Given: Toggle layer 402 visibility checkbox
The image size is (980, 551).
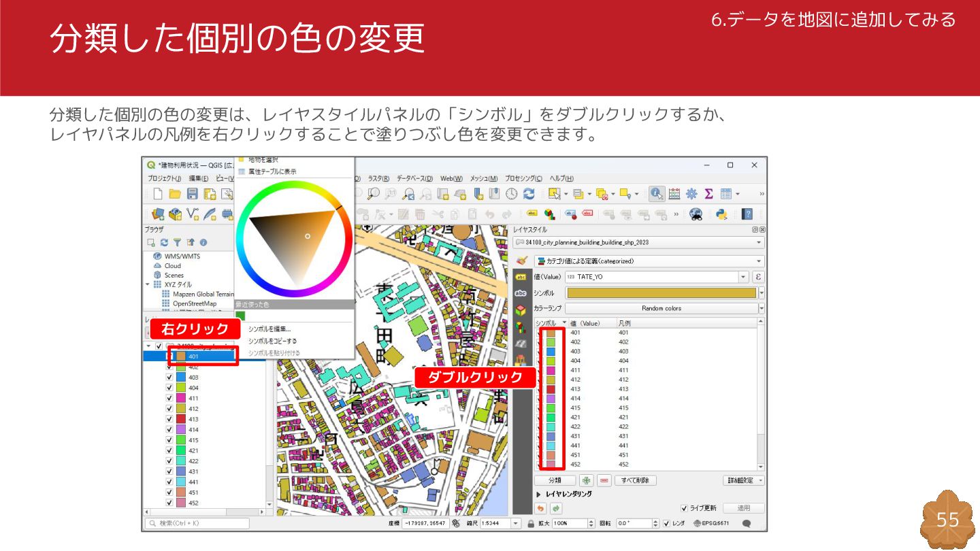Looking at the screenshot, I should (x=169, y=367).
